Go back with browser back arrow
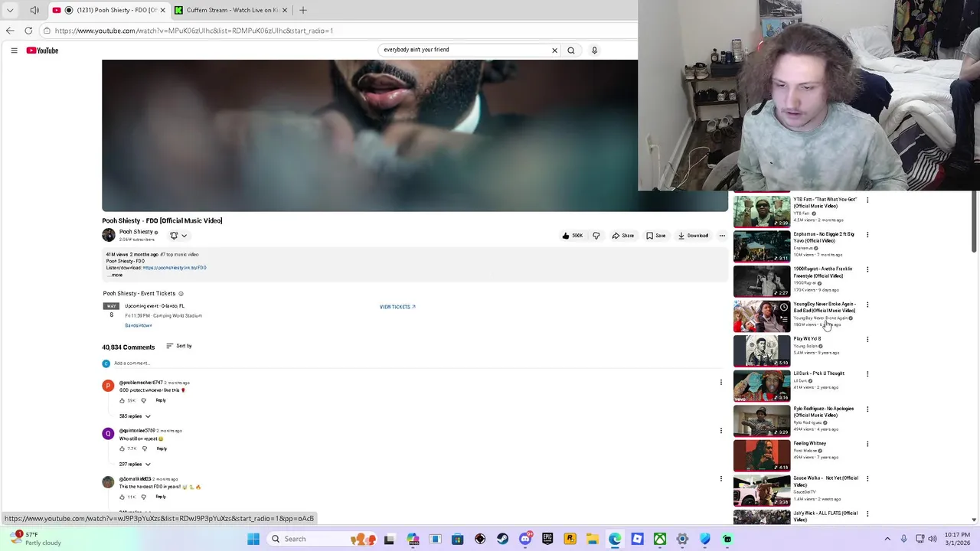This screenshot has height=551, width=980. [10, 31]
